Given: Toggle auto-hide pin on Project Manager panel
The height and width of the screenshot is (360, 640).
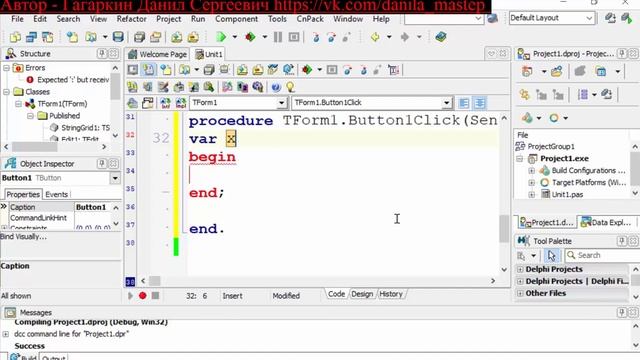Looking at the screenshot, I should pos(622,53).
